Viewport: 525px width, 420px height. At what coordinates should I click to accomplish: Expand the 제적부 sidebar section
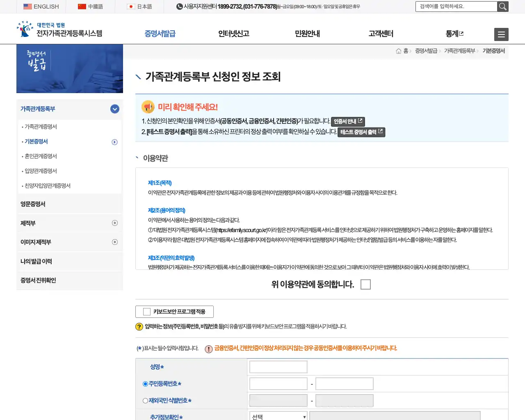114,223
